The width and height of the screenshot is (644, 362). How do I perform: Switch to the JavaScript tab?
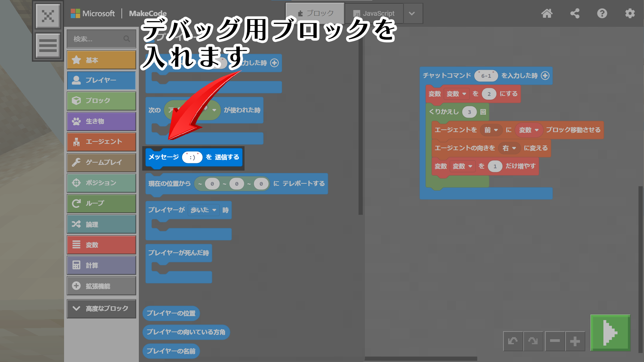[374, 13]
